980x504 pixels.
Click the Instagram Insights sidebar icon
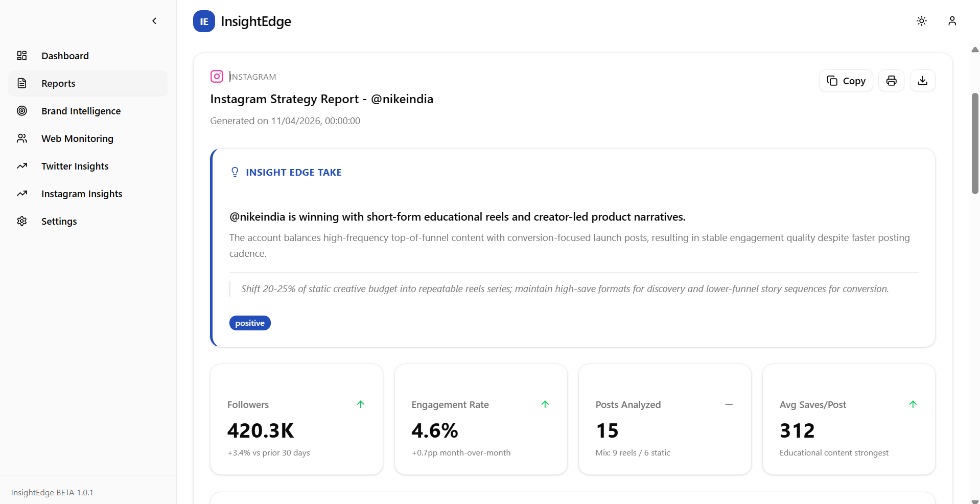tap(22, 193)
